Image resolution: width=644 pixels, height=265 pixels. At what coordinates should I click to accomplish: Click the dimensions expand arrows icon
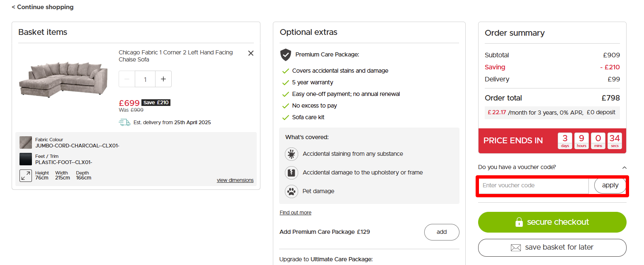coord(26,175)
